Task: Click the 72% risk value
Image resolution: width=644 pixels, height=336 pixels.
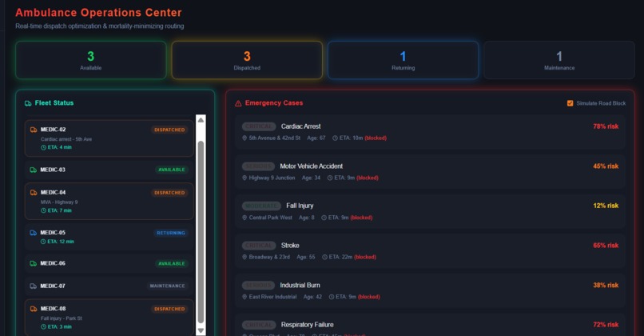Action: tap(606, 325)
